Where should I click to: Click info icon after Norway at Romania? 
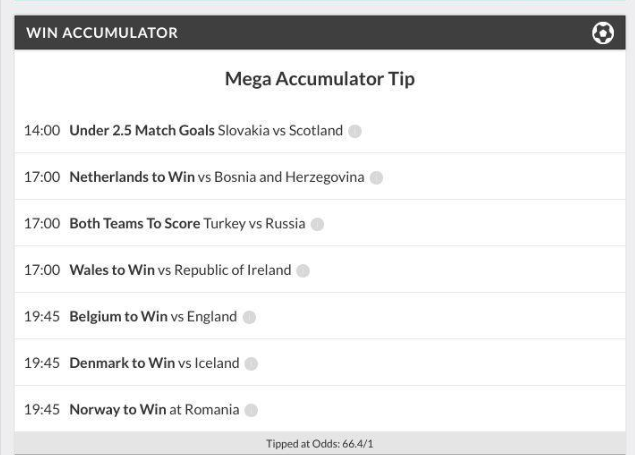point(251,410)
